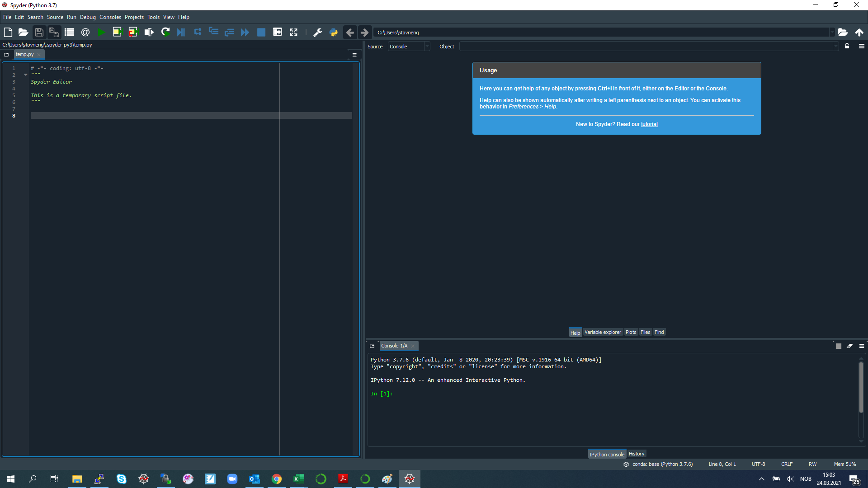Open the editor options hamburger menu
The width and height of the screenshot is (868, 488).
354,55
